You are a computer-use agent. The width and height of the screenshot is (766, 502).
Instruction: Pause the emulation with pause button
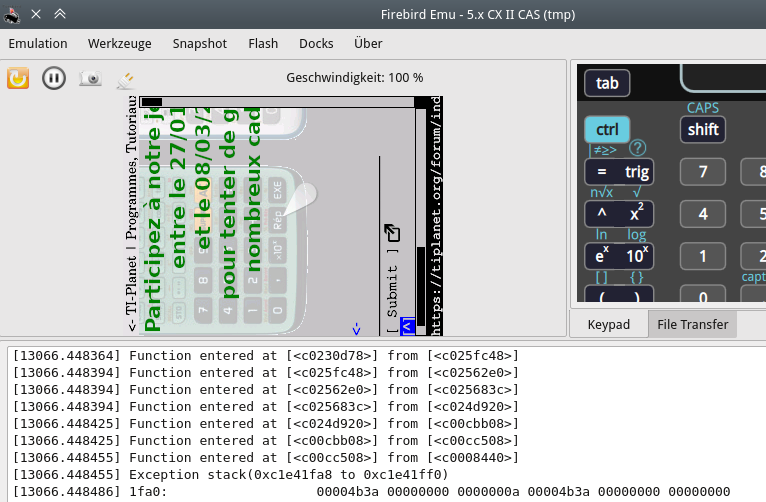[x=54, y=78]
